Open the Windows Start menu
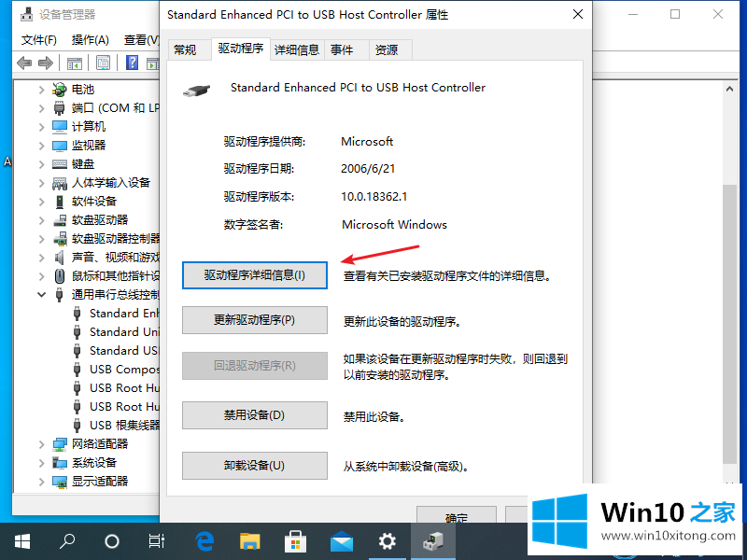 tap(21, 541)
